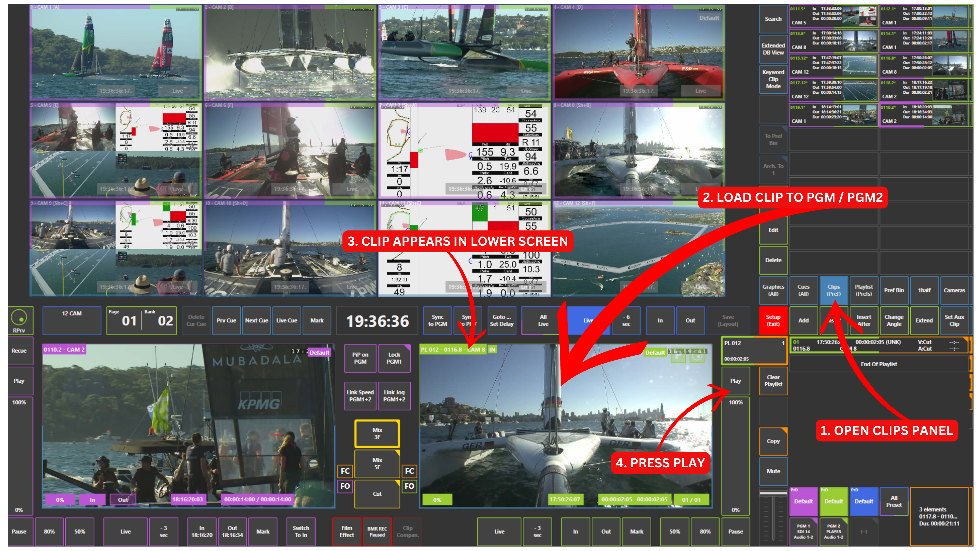Viewport: 980px width, 551px height.
Task: Click the All Preset button
Action: pos(894,502)
